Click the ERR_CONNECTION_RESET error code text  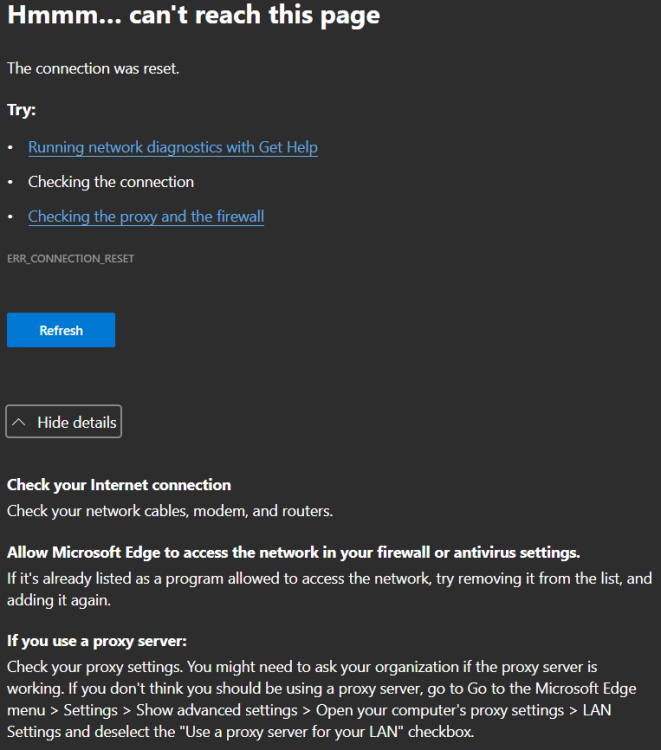70,259
